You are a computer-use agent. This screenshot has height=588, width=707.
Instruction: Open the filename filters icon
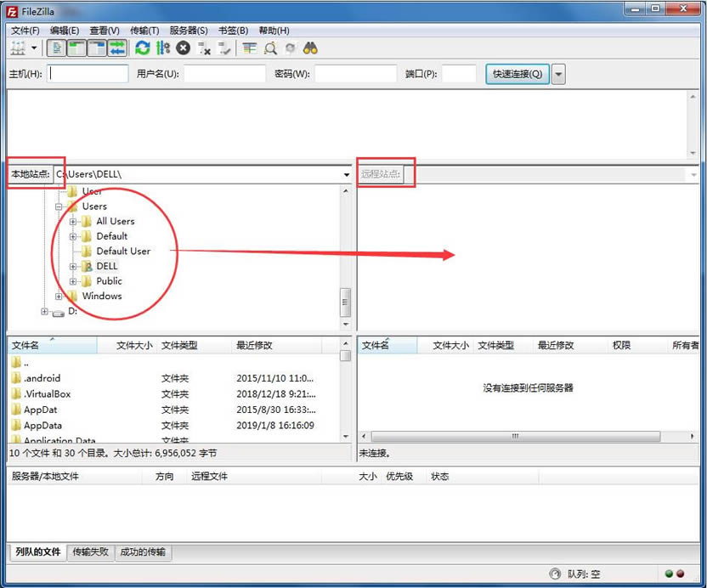click(249, 48)
